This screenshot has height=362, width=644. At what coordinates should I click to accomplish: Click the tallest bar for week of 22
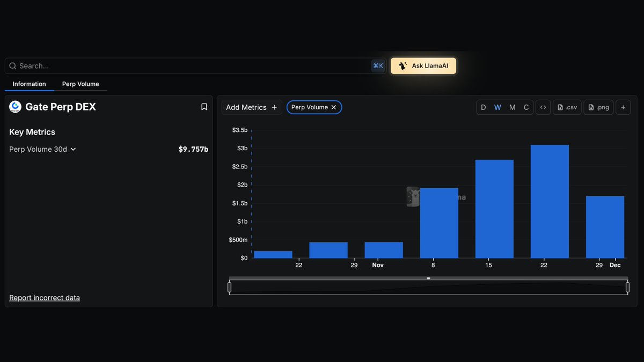(550, 202)
